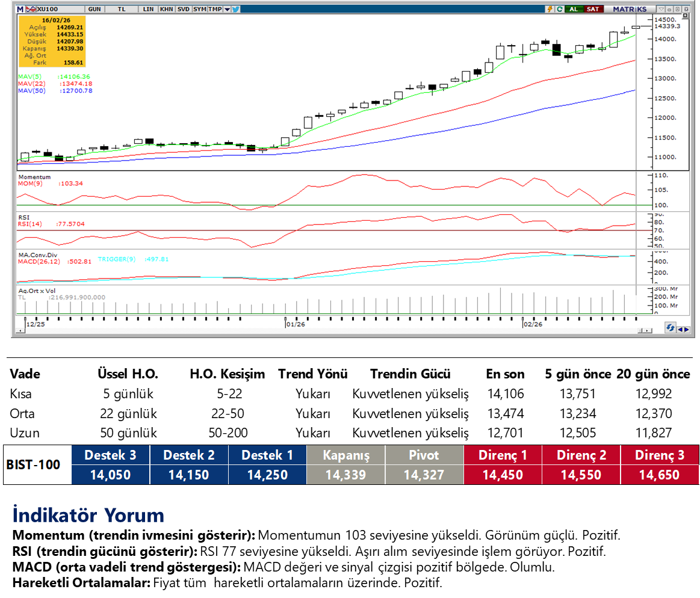The width and height of the screenshot is (700, 598).
Task: Click the horizontal scrollbar right arrow
Action: (x=648, y=330)
